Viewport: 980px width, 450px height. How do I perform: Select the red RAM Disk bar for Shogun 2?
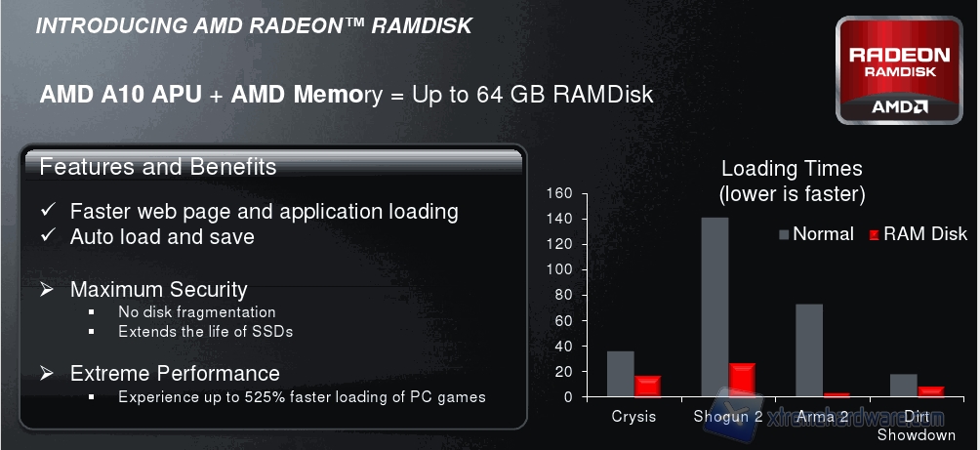coord(743,380)
